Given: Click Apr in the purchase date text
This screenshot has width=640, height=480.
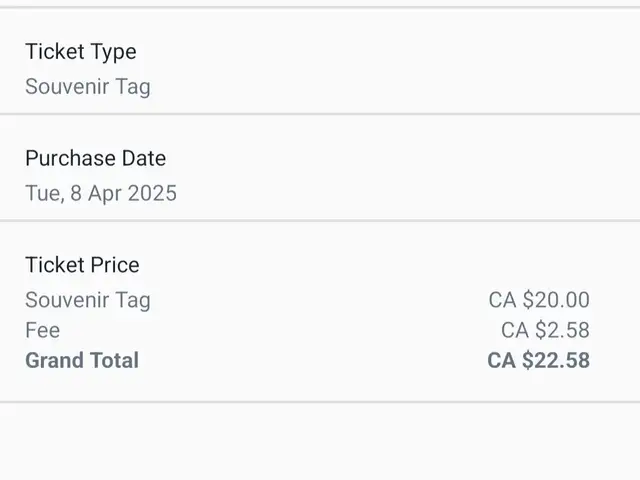Looking at the screenshot, I should coord(104,194).
